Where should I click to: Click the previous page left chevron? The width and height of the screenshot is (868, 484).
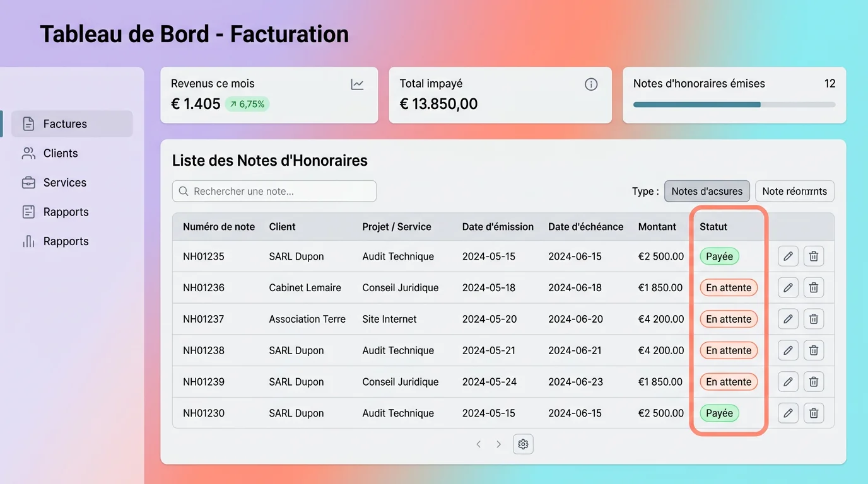(x=478, y=444)
